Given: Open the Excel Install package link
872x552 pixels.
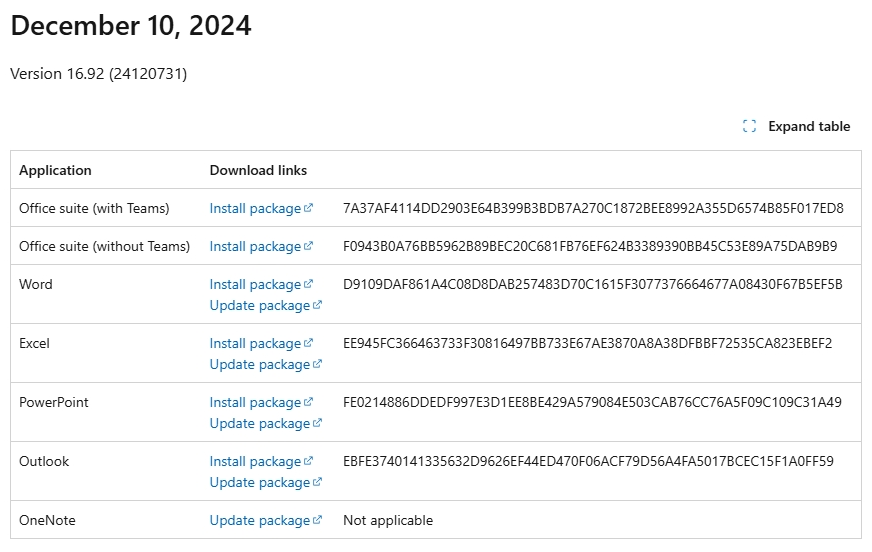Looking at the screenshot, I should 255,343.
